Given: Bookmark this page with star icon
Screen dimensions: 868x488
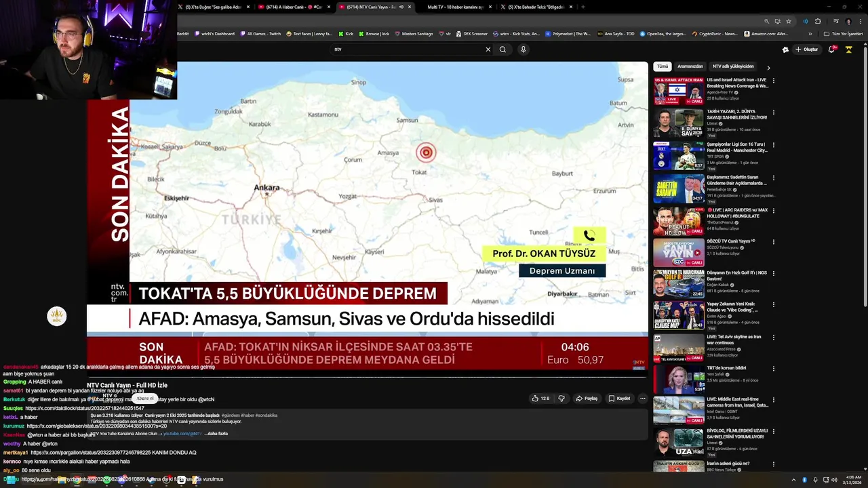Looking at the screenshot, I should tap(789, 21).
